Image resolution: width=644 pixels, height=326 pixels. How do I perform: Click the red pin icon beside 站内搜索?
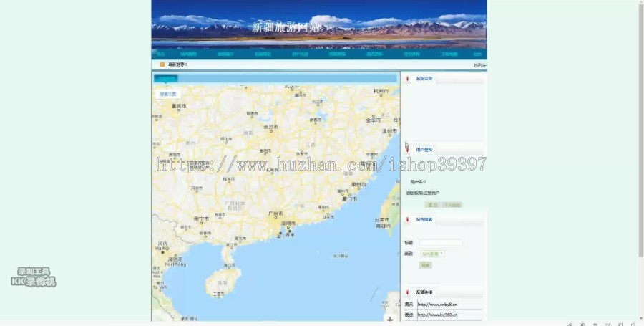(x=407, y=219)
